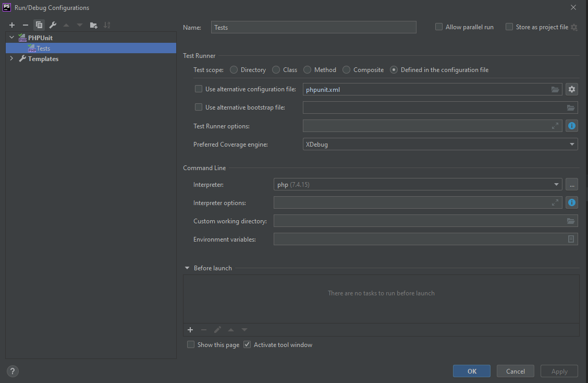This screenshot has width=588, height=383.
Task: Expand Test Runner options field
Action: 555,126
